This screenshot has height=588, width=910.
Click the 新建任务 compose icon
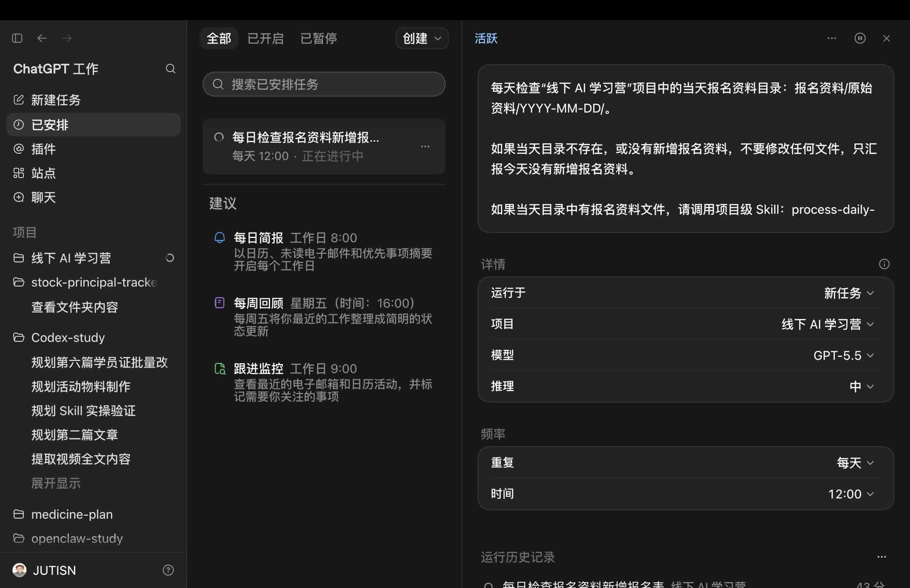[18, 100]
